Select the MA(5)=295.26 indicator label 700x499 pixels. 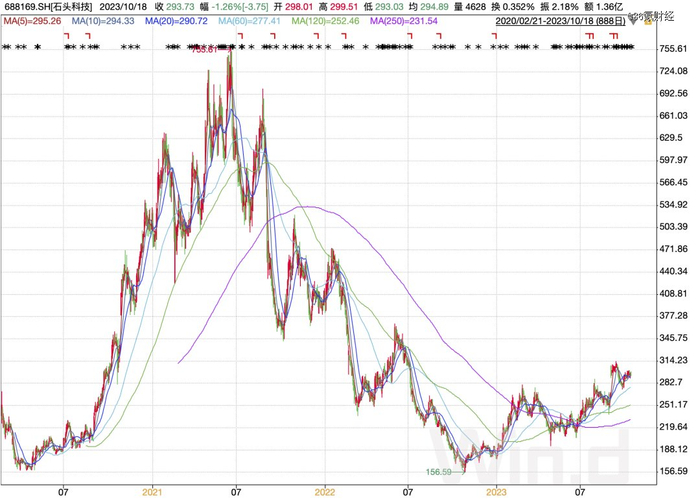(32, 21)
